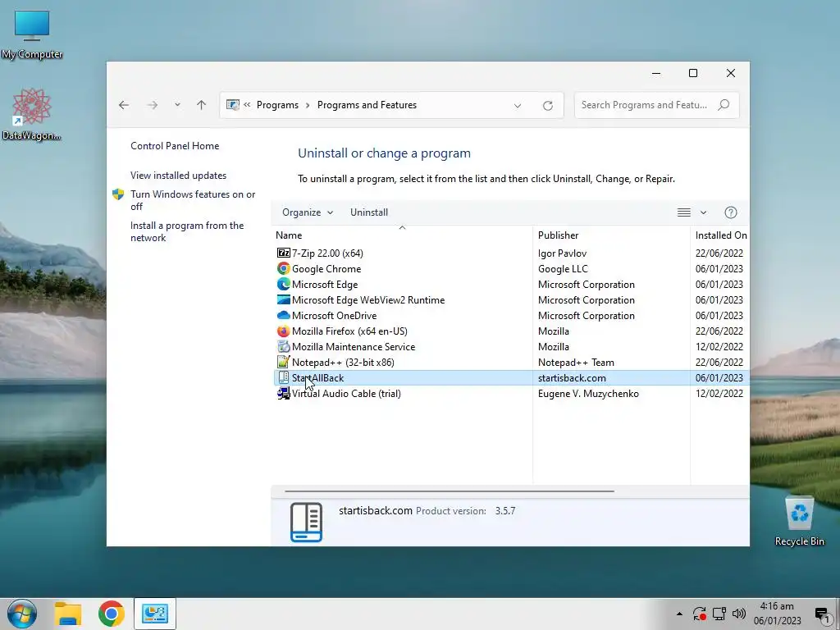The height and width of the screenshot is (630, 840).
Task: Click the Control Panel icon in address bar
Action: [232, 105]
